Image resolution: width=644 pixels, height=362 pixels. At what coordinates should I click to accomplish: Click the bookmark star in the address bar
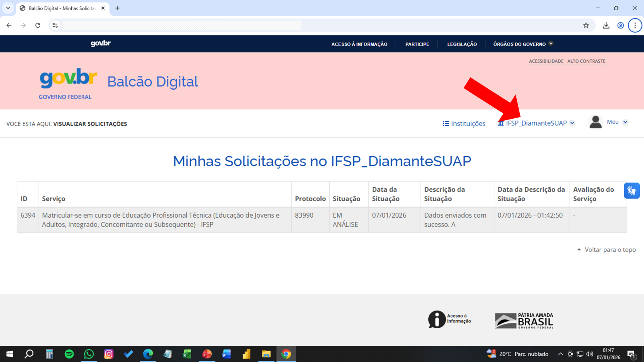click(x=586, y=25)
